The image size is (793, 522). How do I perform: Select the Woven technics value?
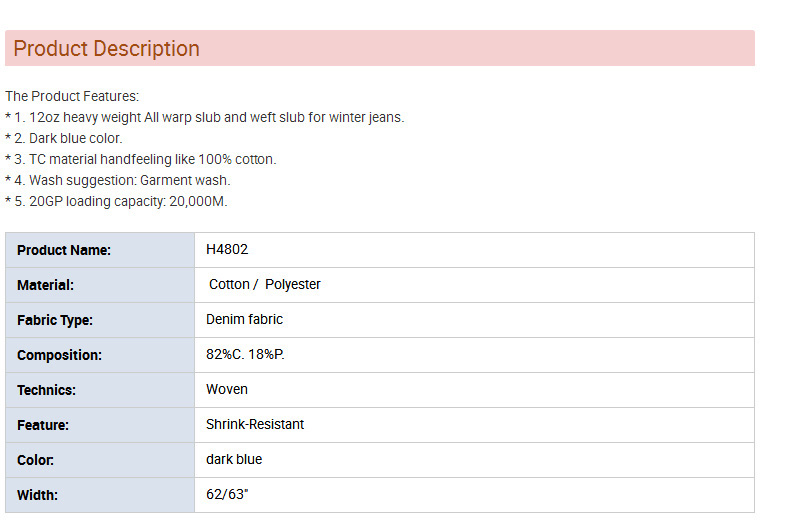coord(227,389)
